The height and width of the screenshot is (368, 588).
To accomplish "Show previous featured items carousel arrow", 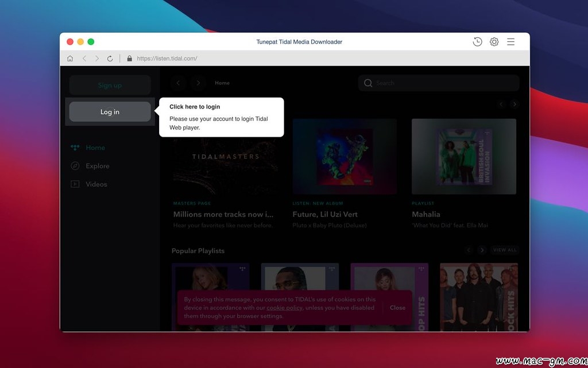I will pyautogui.click(x=501, y=104).
